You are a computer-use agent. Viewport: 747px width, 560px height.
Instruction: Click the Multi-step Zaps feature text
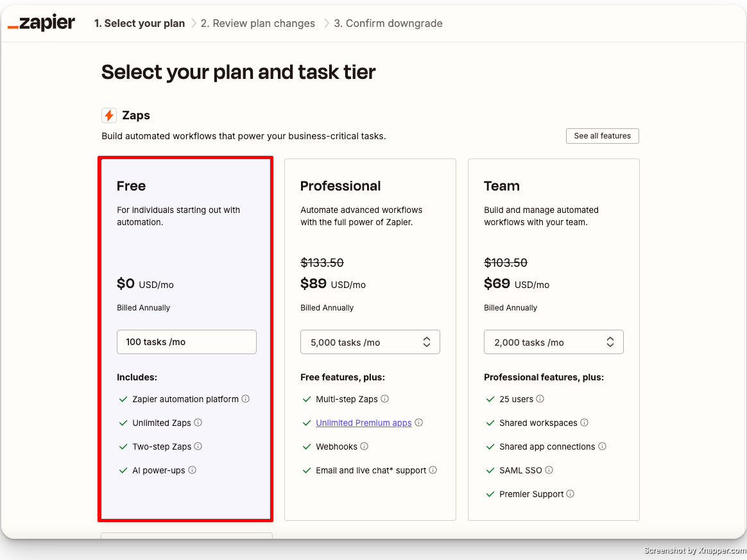tap(347, 399)
